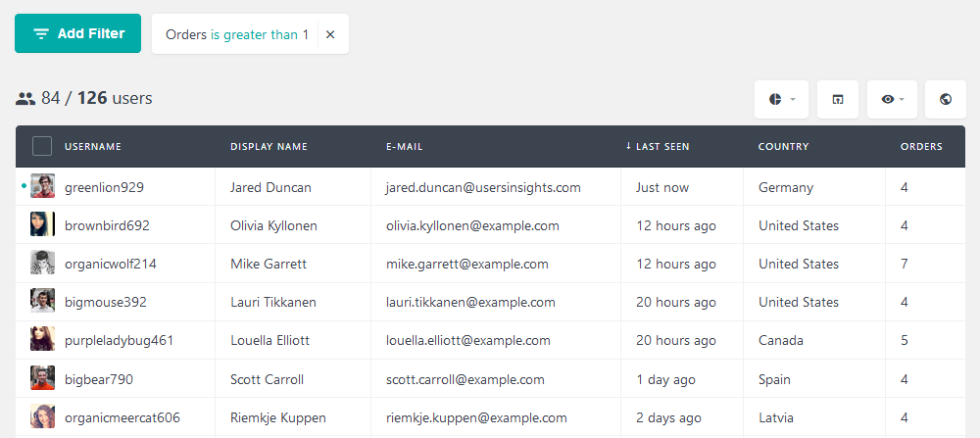Image resolution: width=980 pixels, height=438 pixels.
Task: Open the segments pie chart dropdown
Action: [x=781, y=99]
